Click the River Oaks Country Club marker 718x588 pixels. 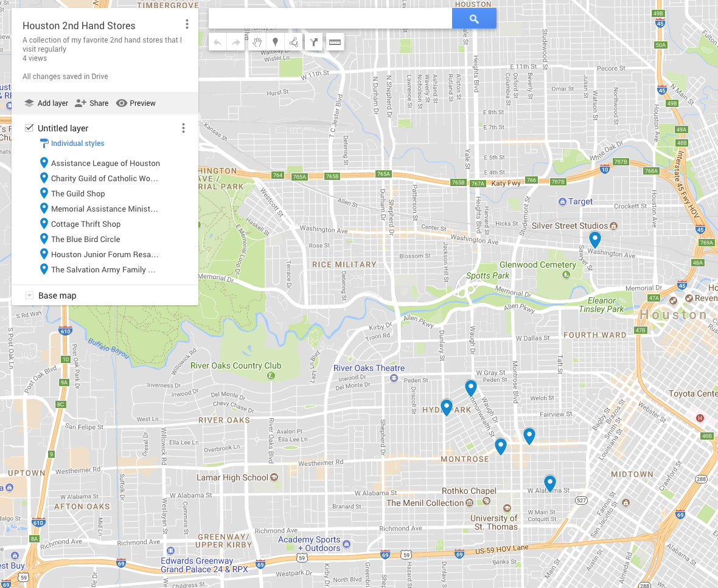tap(271, 376)
